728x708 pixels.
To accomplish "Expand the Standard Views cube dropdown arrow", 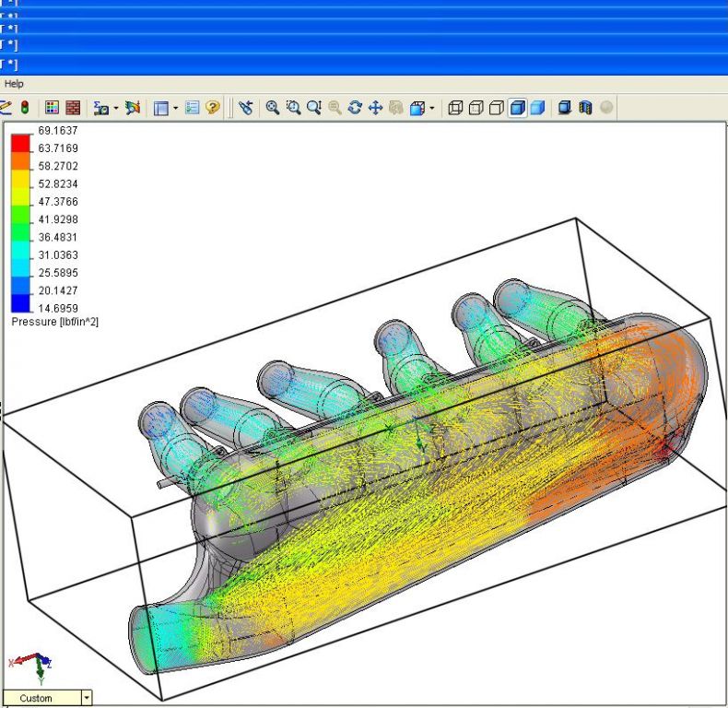I will 432,109.
